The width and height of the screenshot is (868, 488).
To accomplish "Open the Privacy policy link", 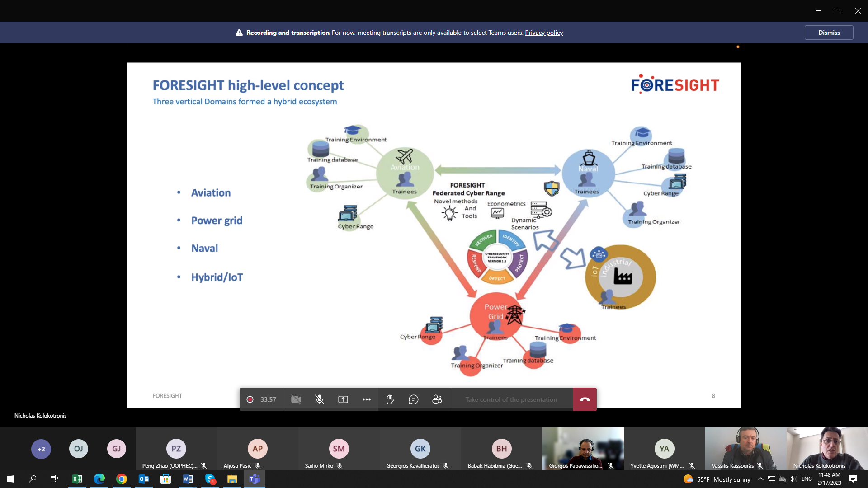I will tap(543, 33).
